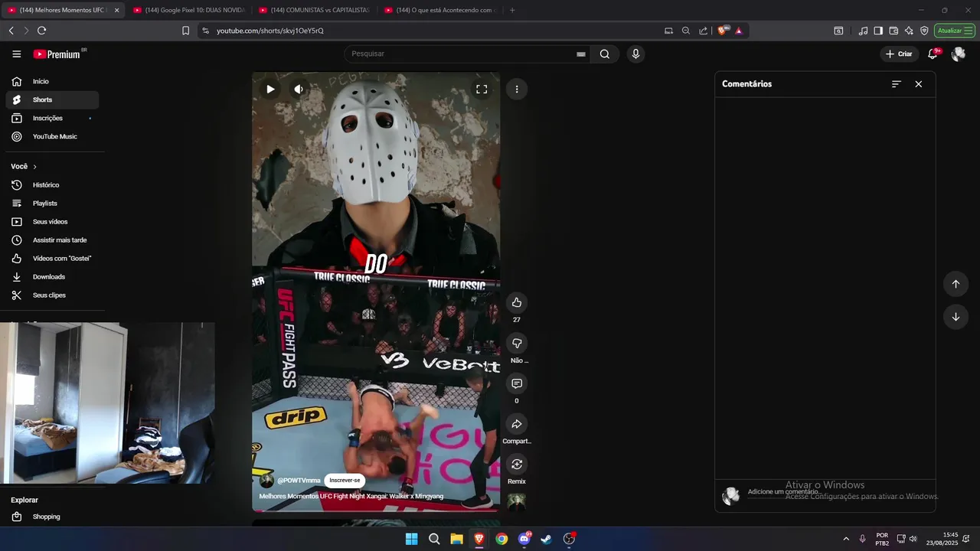This screenshot has height=551, width=980.
Task: Open Downloads in the sidebar
Action: point(52,277)
